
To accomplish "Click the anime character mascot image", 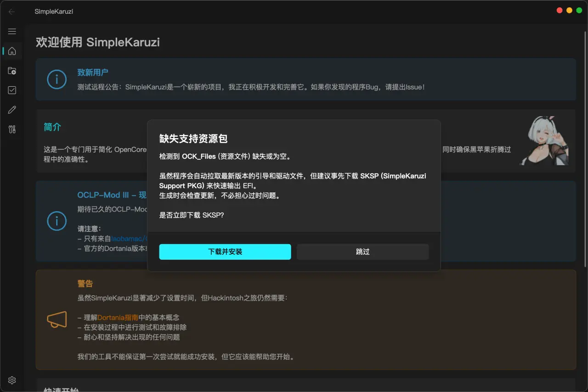I will click(x=544, y=140).
